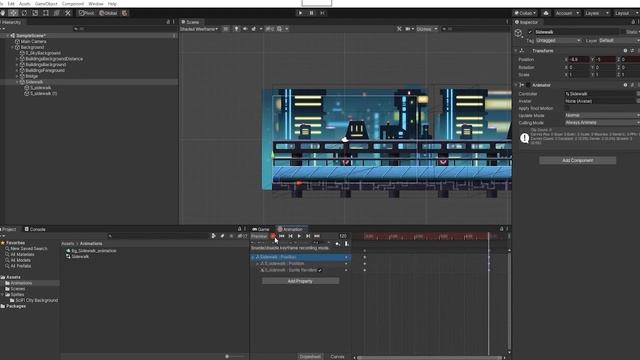Click the Position X input field
Screen dimensions: 640x360
(x=579, y=60)
